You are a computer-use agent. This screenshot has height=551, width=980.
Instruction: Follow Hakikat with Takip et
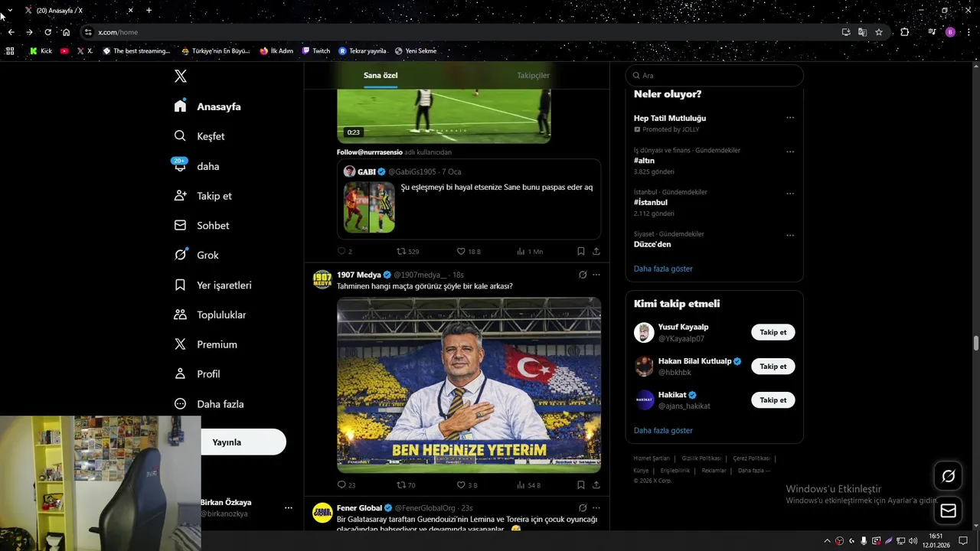tap(773, 400)
